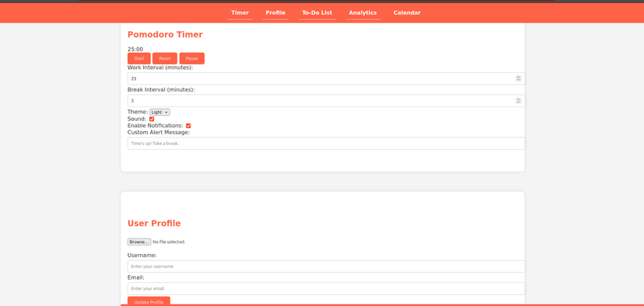Open the Timer nav tab
The width and height of the screenshot is (644, 306).
(240, 12)
